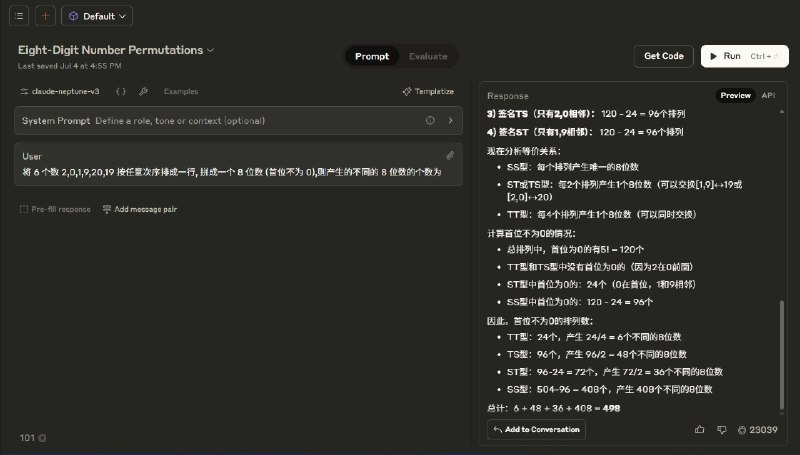Click the Templatize button

428,91
